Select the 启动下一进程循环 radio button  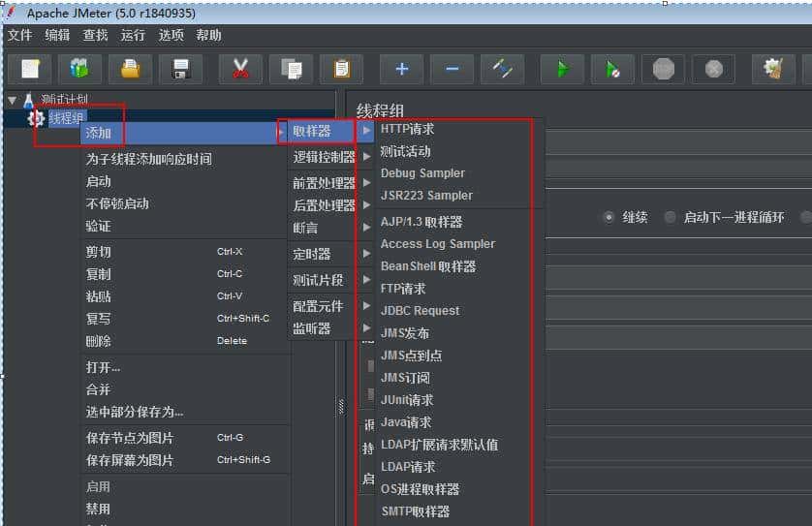pos(671,217)
